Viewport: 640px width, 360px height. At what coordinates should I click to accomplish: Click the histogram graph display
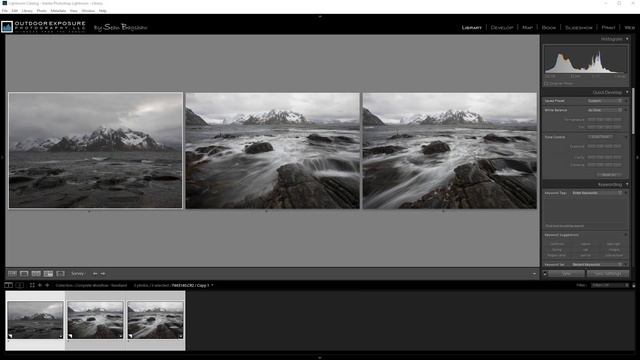click(x=585, y=59)
